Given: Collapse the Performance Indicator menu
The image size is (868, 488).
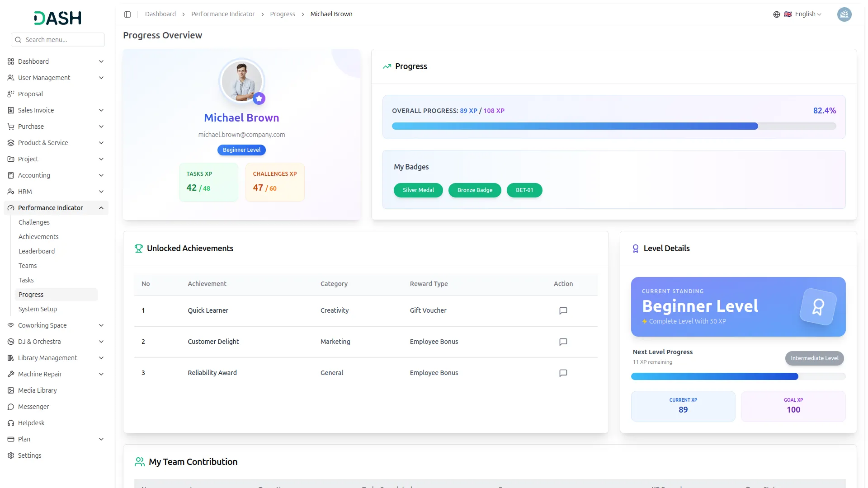Looking at the screenshot, I should [101, 208].
